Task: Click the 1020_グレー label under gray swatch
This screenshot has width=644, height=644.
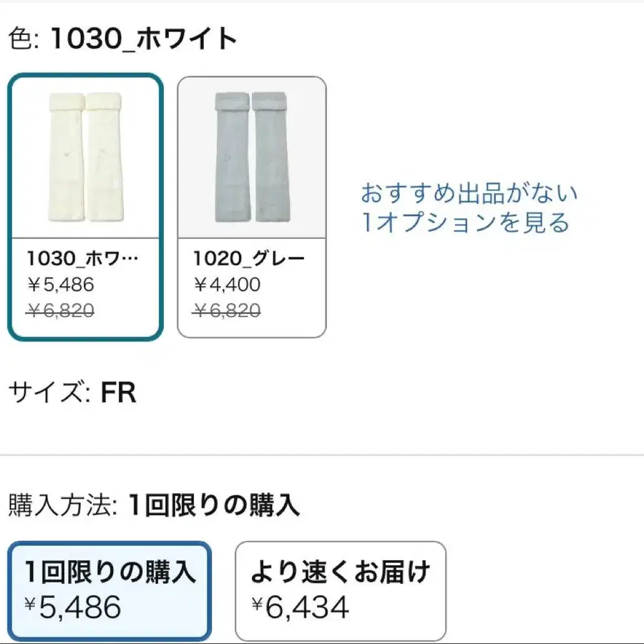Action: tap(249, 258)
